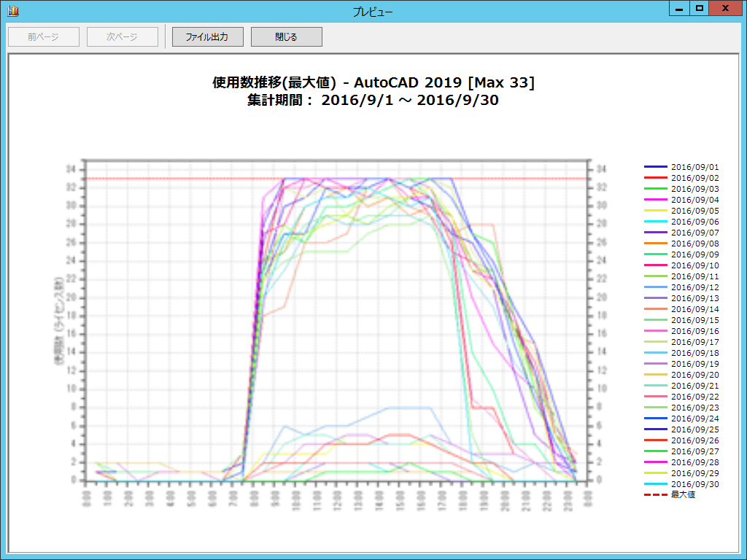This screenshot has height=560, width=747.
Task: Click legend entry 2016/09/26
Action: point(682,441)
